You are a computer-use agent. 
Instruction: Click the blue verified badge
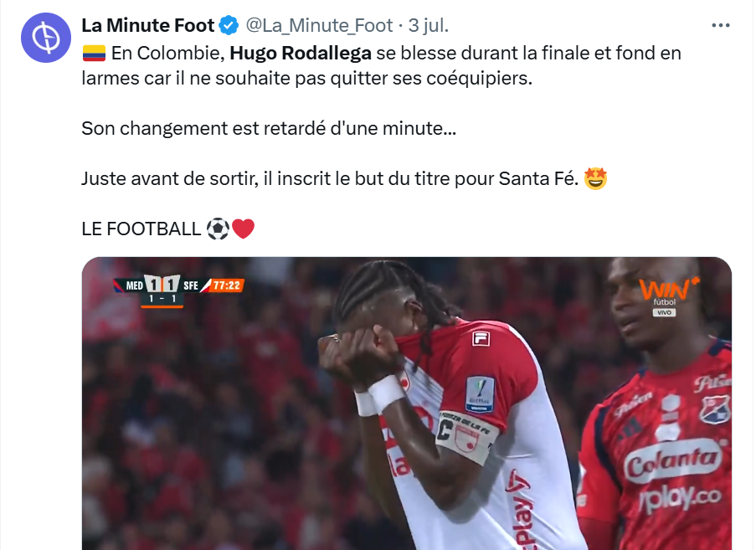229,26
